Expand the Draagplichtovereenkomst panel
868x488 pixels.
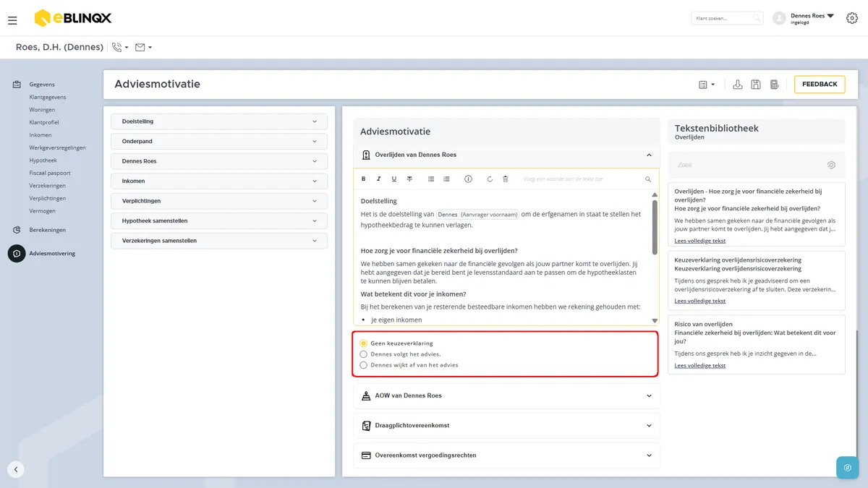pyautogui.click(x=506, y=426)
